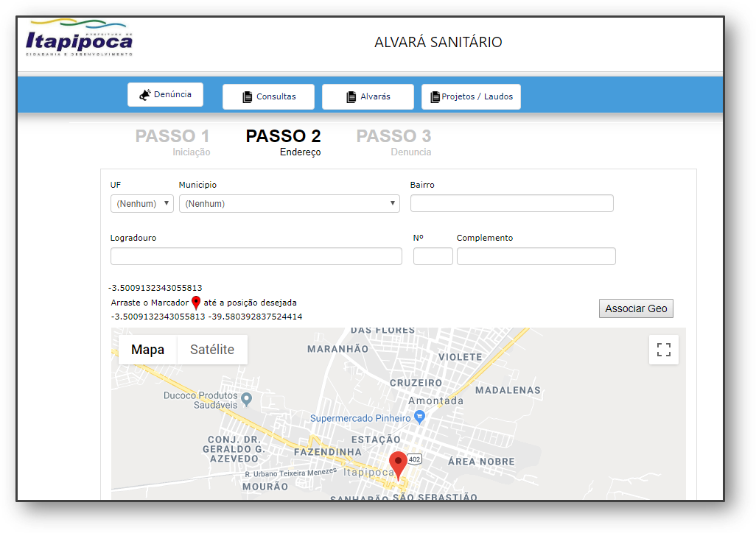Expand the UF dropdown
Viewport: 756px width, 533px height.
pos(142,204)
